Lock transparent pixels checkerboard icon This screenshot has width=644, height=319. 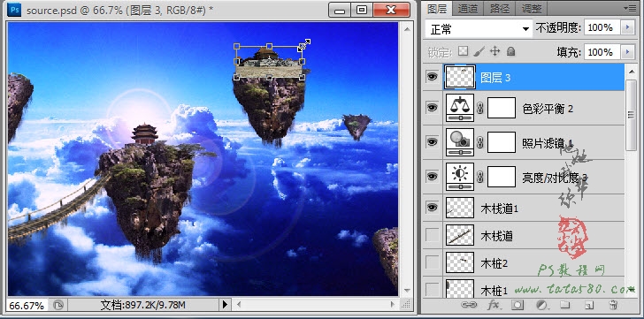(x=464, y=51)
